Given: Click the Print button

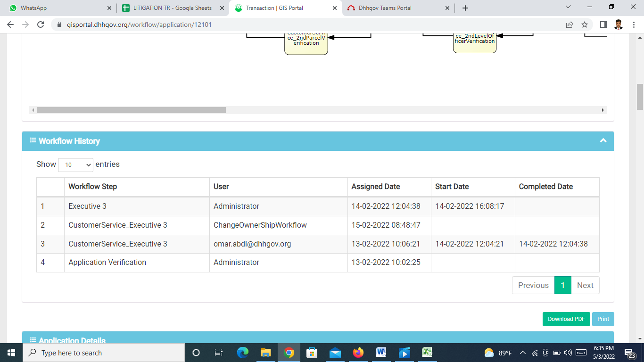Looking at the screenshot, I should pyautogui.click(x=603, y=319).
